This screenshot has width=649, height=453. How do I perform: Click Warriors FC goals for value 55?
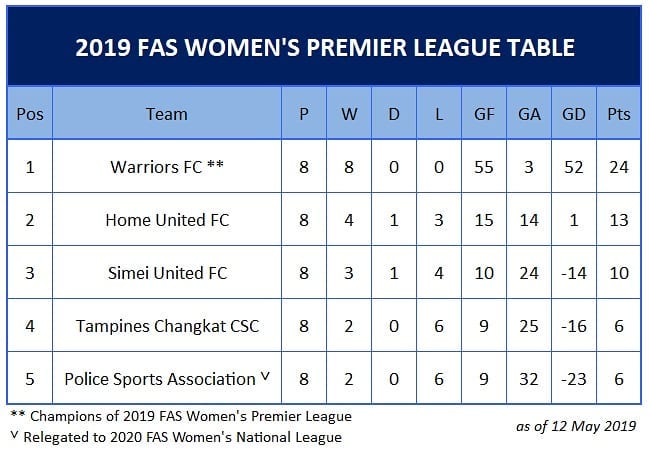tap(484, 166)
